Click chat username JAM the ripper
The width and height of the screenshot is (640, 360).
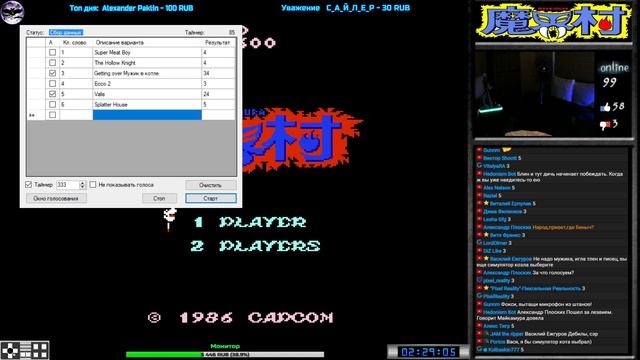coord(507,334)
